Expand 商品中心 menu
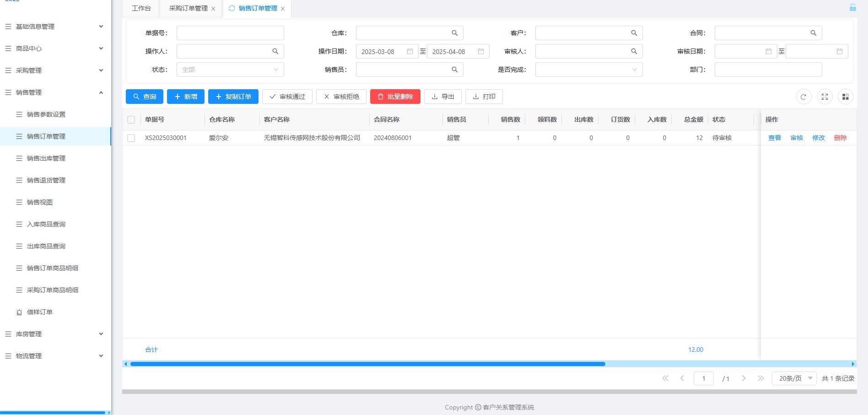The height and width of the screenshot is (415, 868). [55, 49]
